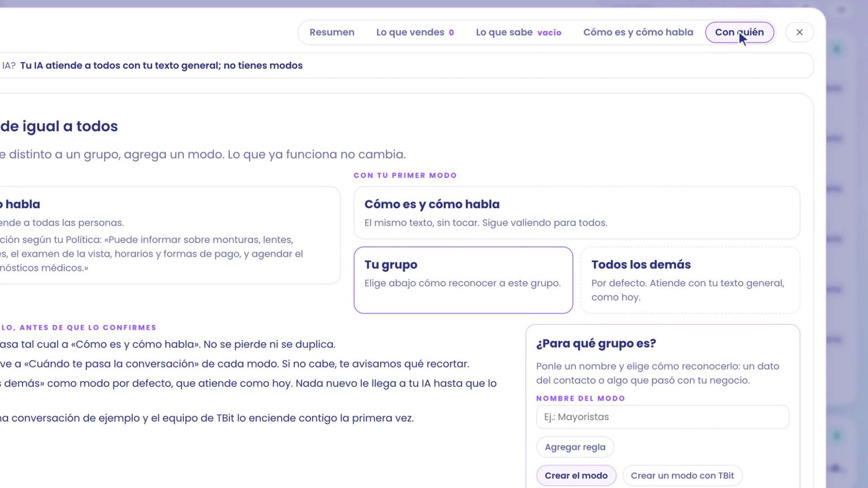Viewport: 868px width, 488px height.
Task: Click the '0' count badge on Lo que vendes
Action: click(x=451, y=33)
